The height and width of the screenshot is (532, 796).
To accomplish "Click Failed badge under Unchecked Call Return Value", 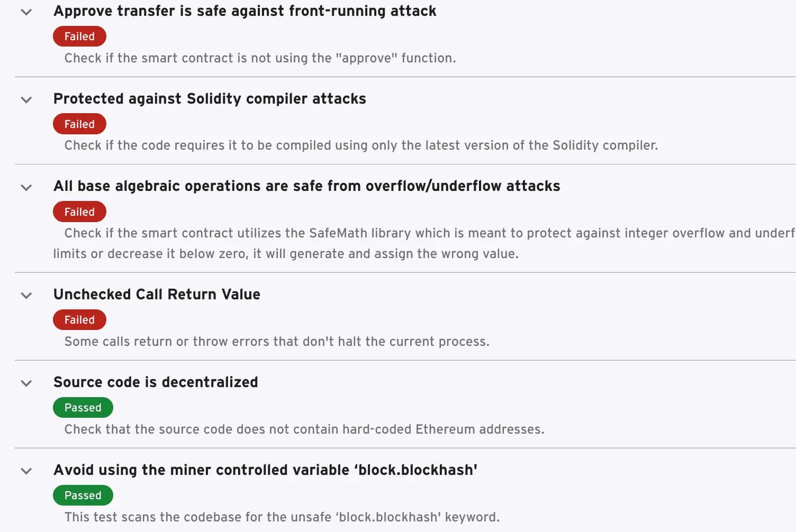I will 79,320.
